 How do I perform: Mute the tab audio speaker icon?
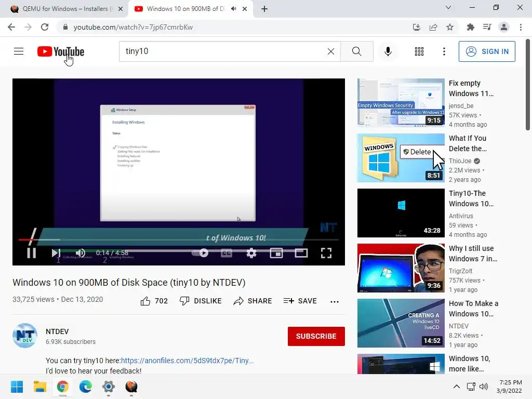[233, 9]
